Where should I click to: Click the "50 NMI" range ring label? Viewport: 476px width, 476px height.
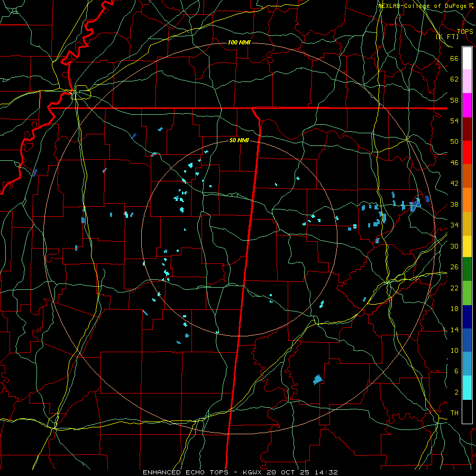tap(239, 140)
